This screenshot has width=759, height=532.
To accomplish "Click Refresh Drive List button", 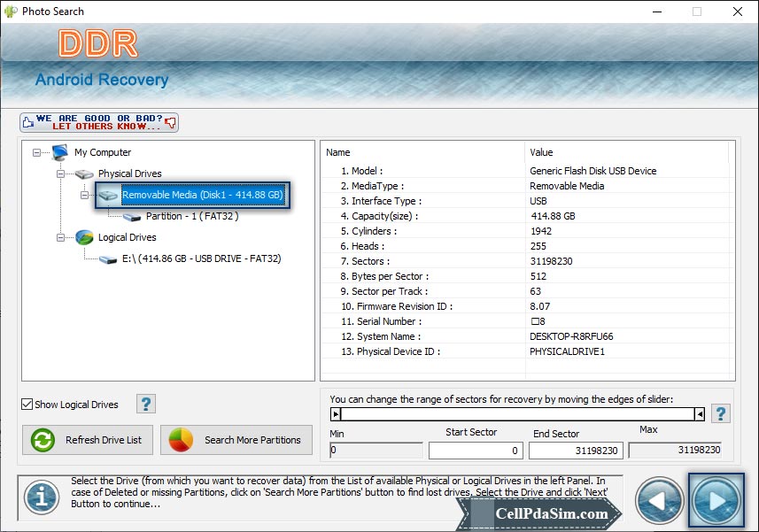I will 88,440.
